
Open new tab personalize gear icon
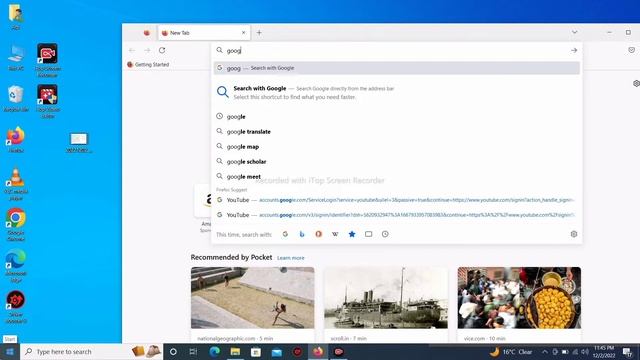tap(636, 83)
